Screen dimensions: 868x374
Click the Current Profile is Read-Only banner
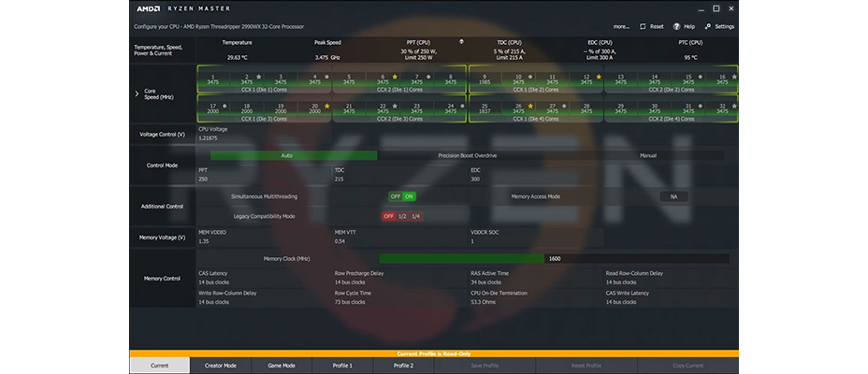coord(434,353)
